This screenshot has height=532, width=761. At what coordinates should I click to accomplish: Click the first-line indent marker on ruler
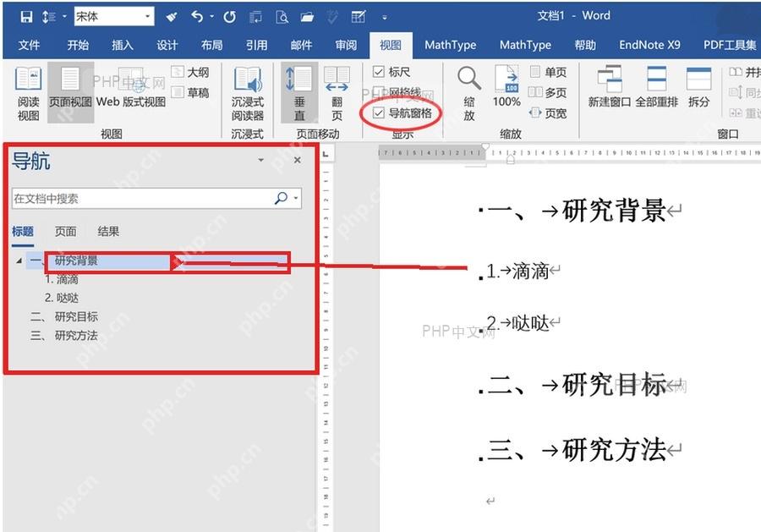485,146
